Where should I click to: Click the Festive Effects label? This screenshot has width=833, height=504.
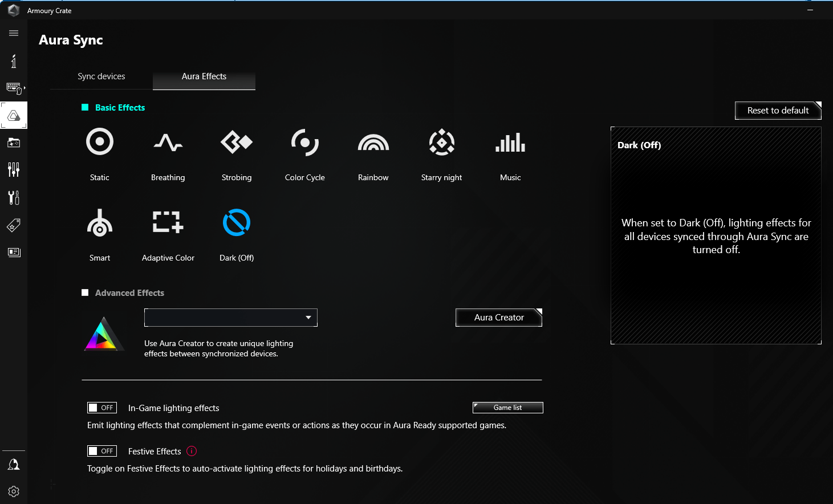point(155,452)
